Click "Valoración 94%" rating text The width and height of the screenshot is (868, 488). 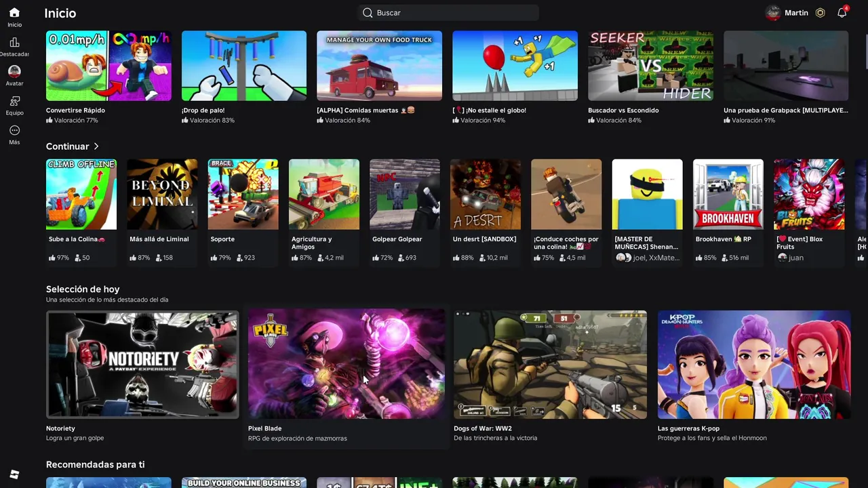click(x=483, y=121)
